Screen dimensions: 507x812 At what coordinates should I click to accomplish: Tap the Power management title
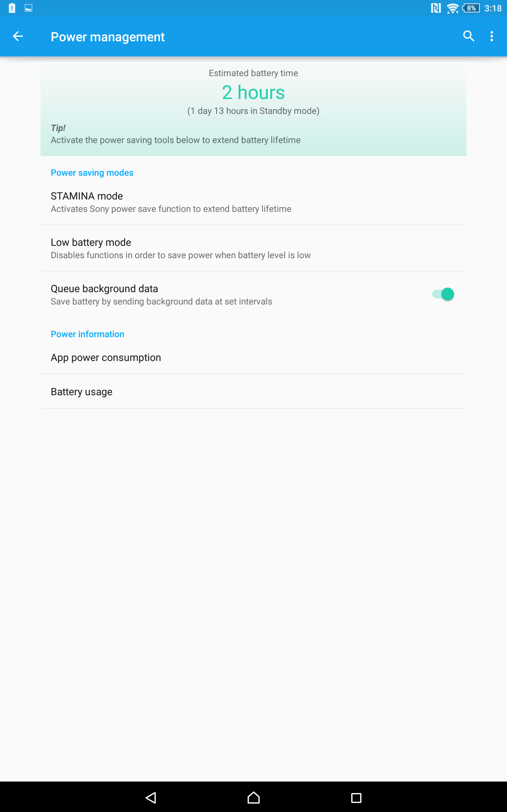click(108, 37)
